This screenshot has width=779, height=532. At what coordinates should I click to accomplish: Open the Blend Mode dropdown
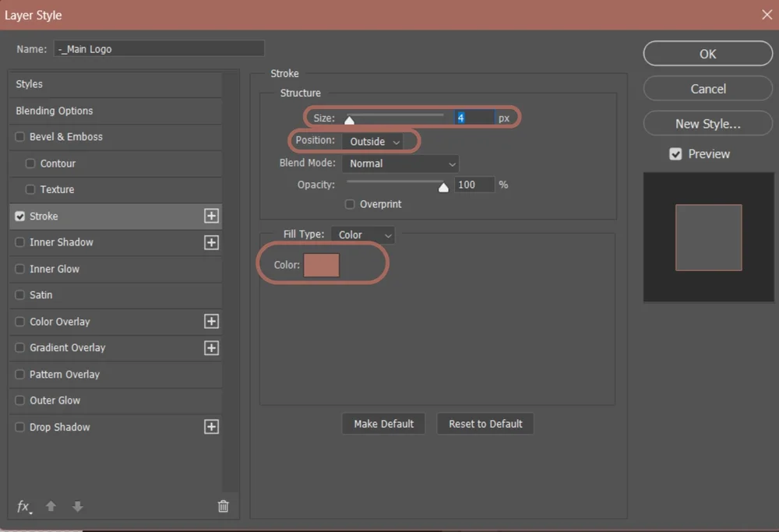point(400,164)
